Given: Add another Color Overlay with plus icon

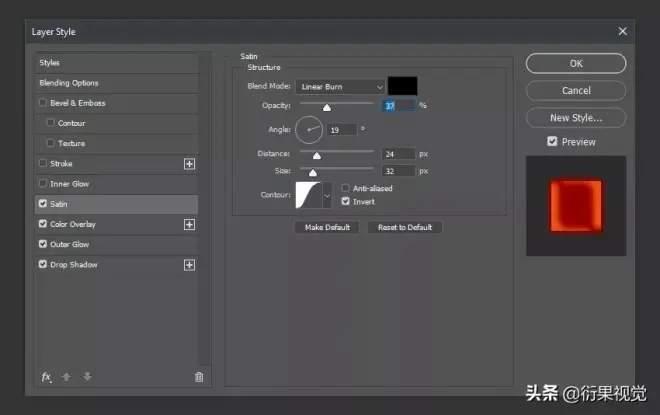Looking at the screenshot, I should click(189, 224).
